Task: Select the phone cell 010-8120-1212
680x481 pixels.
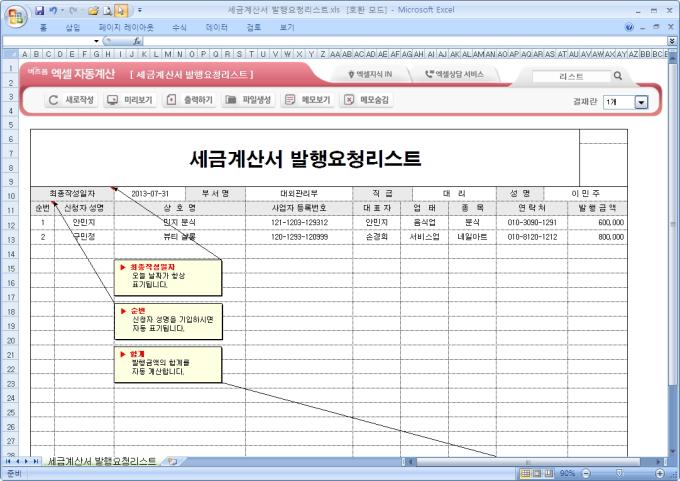Action: pos(532,237)
